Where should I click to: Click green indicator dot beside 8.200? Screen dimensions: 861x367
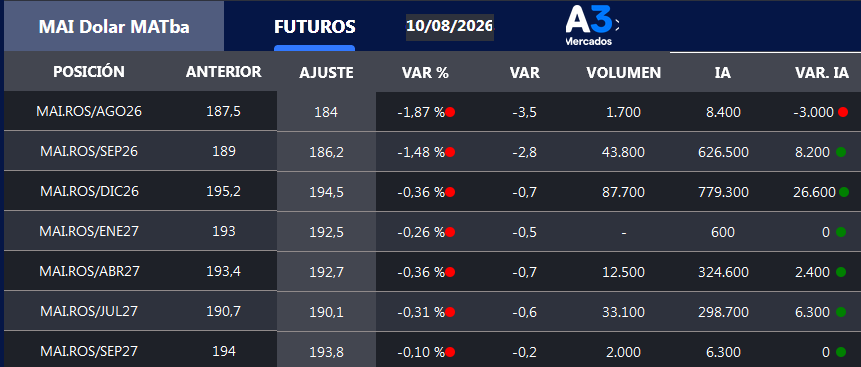pyautogui.click(x=841, y=152)
